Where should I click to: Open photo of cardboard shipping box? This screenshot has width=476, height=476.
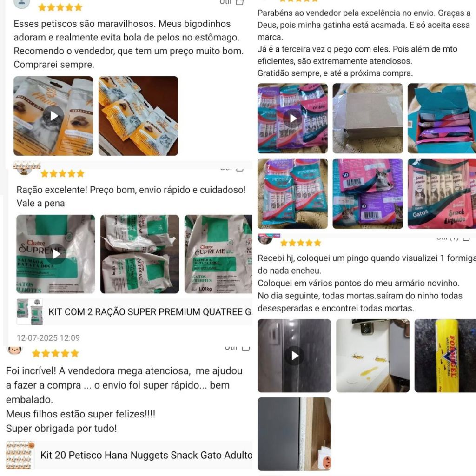click(x=368, y=119)
